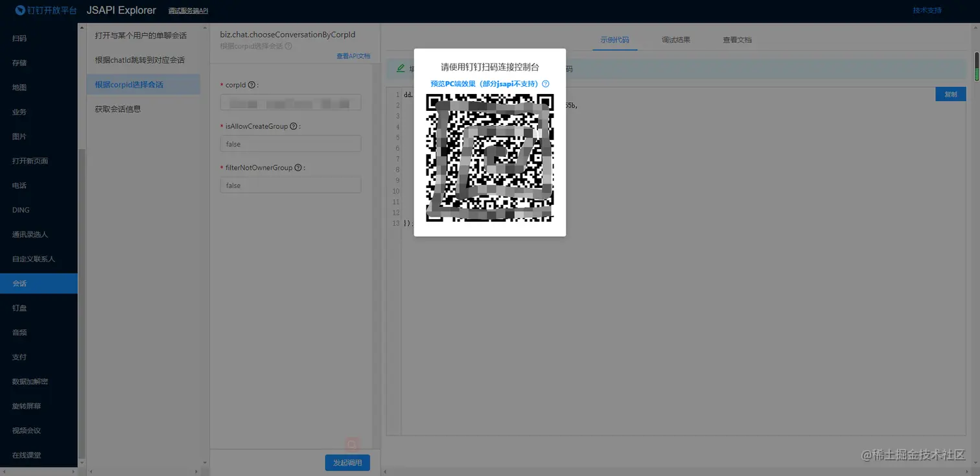The width and height of the screenshot is (980, 476).
Task: Select 打开新页面 in left sidebar
Action: click(x=38, y=161)
